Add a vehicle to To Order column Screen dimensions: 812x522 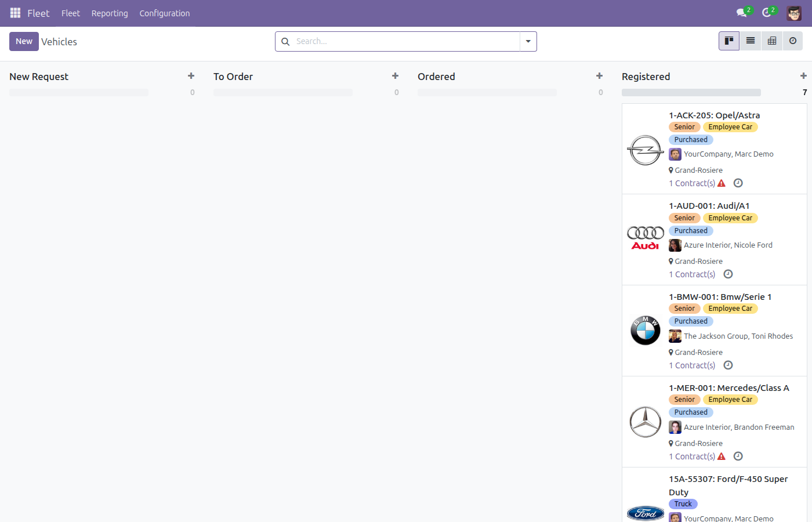coord(396,76)
